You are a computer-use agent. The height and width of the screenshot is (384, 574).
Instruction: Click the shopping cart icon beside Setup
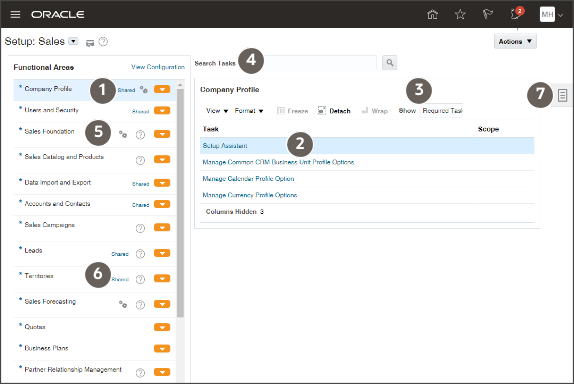[x=90, y=43]
